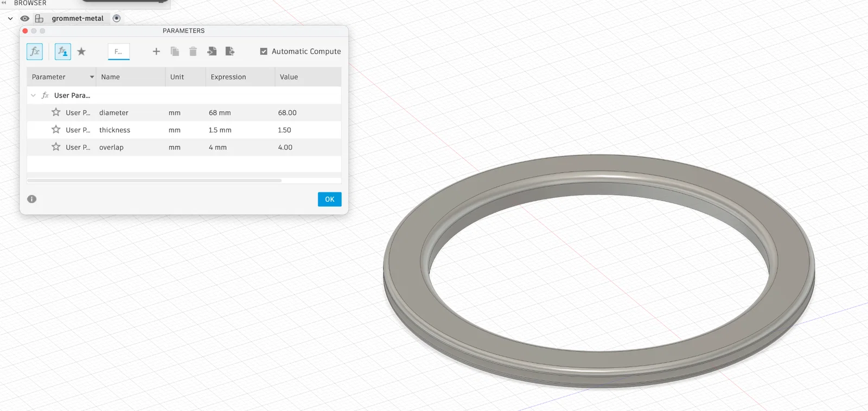Collapse the User Parameters group
The height and width of the screenshot is (411, 868).
33,95
